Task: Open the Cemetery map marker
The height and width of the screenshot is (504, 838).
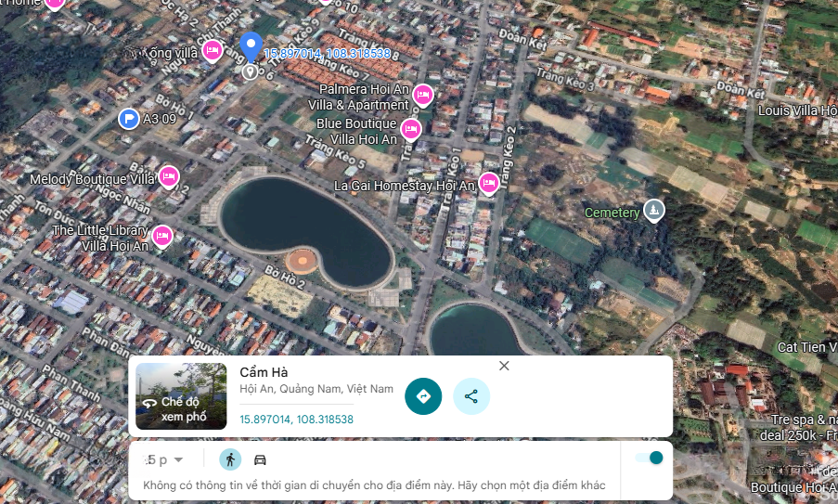Action: [654, 212]
